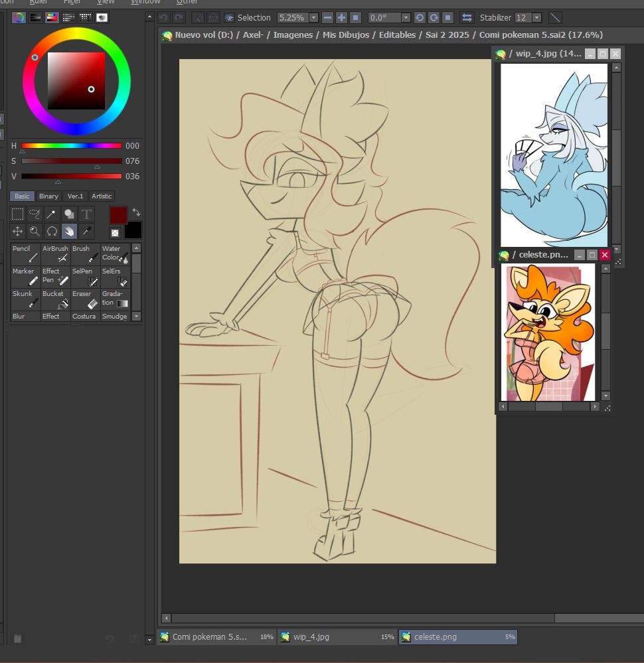Open the rotation angle dropdown
Screen dimensions: 644x663
click(406, 18)
